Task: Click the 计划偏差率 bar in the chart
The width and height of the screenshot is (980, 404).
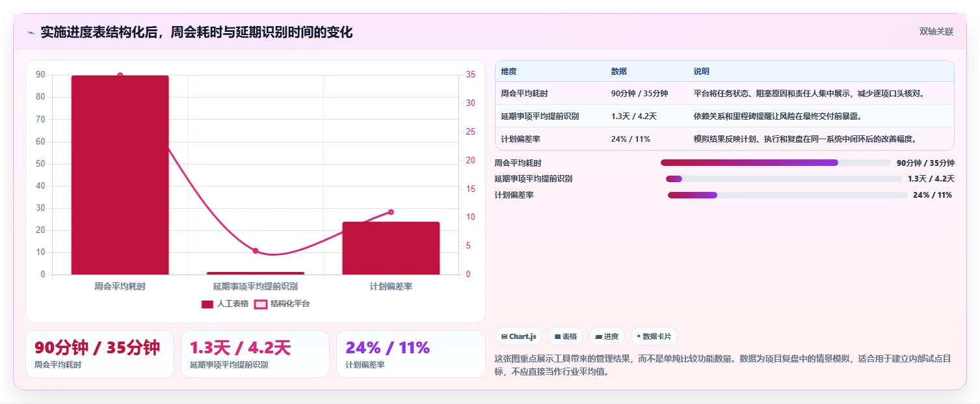Action: [x=391, y=249]
